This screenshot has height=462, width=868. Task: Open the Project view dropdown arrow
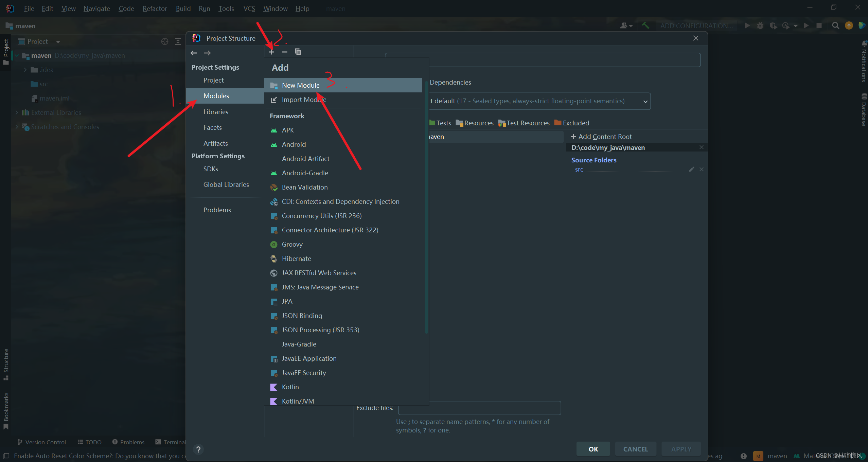58,42
